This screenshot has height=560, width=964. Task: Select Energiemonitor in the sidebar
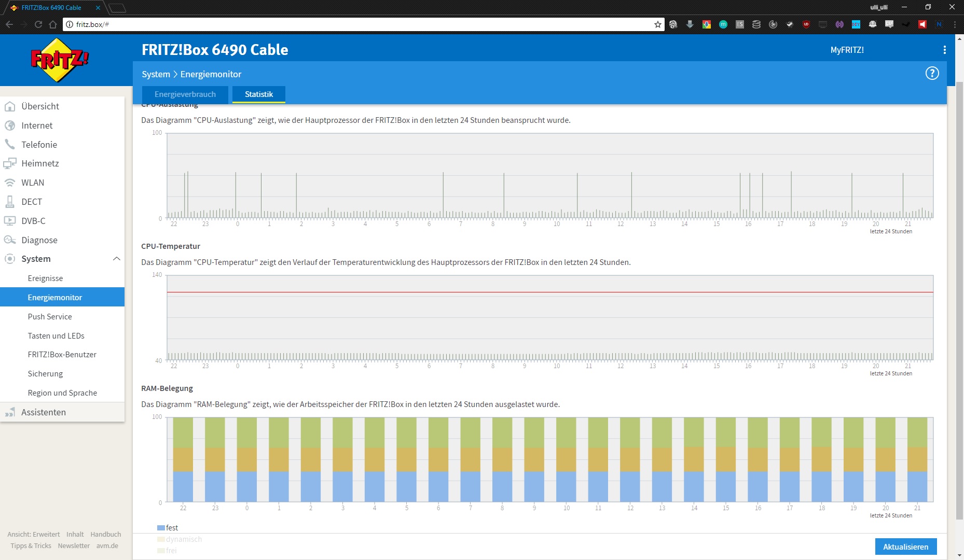coord(62,297)
